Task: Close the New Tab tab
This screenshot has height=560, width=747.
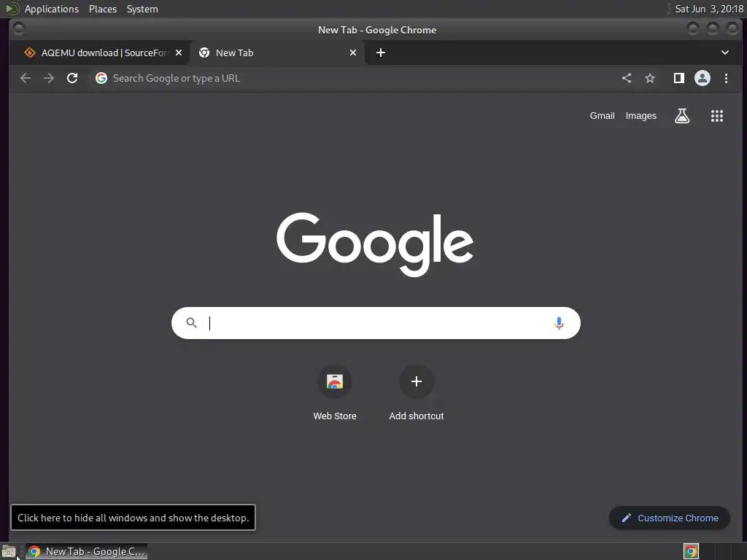Action: point(353,52)
